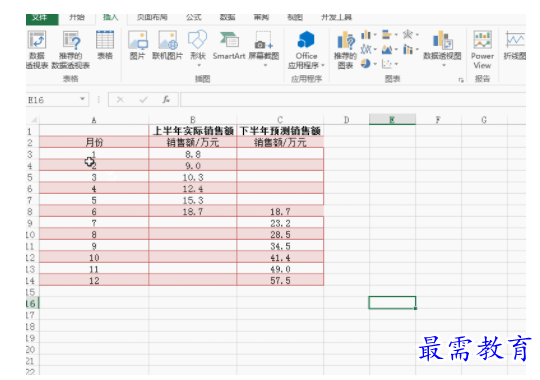Insert a bar chart
Viewport: 540px width, 380px height.
[x=387, y=35]
